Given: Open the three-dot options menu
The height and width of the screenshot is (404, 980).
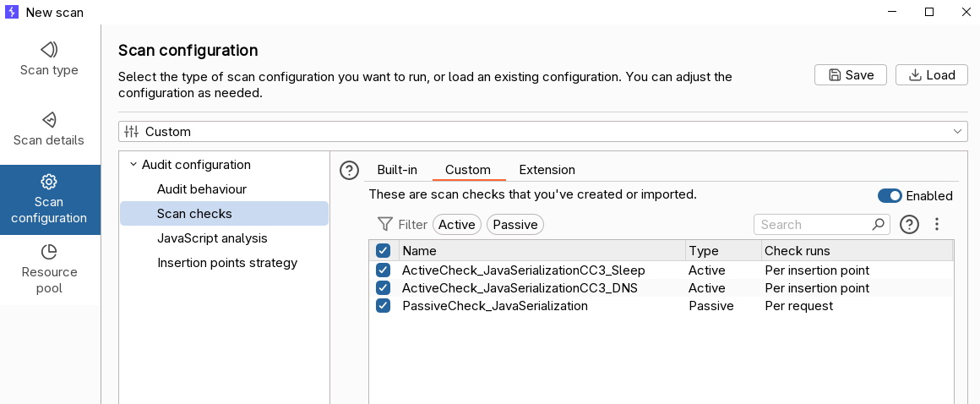Looking at the screenshot, I should click(x=936, y=225).
